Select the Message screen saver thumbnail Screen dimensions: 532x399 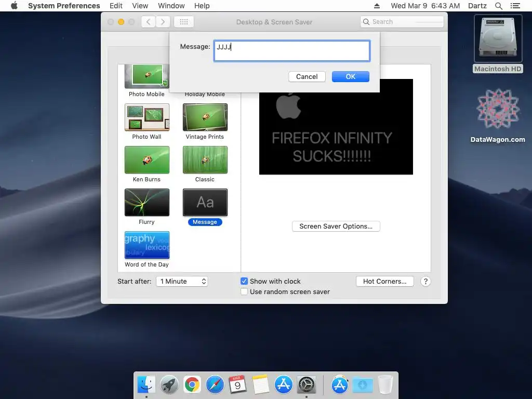205,203
